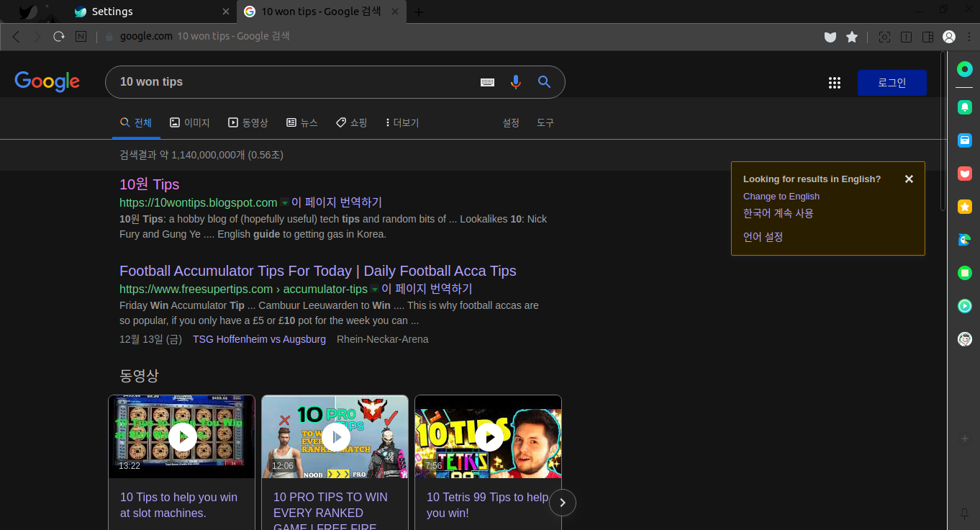Expand the arrow beside 10wontips.blogspot.com URL

pyautogui.click(x=284, y=203)
